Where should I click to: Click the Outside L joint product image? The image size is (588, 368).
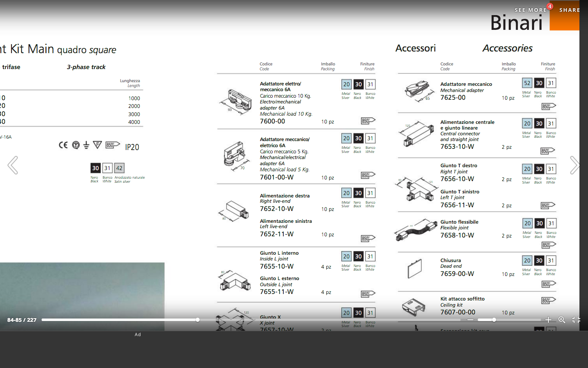pyautogui.click(x=235, y=280)
